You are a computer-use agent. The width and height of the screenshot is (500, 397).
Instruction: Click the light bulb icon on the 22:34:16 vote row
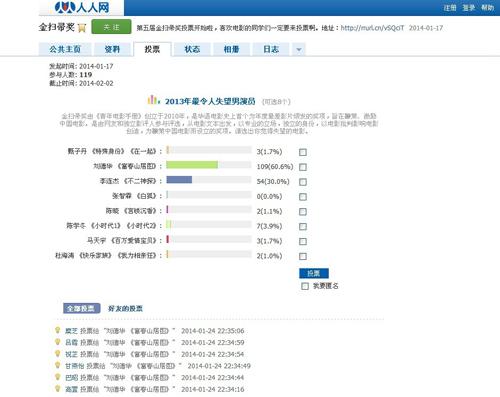(x=58, y=389)
